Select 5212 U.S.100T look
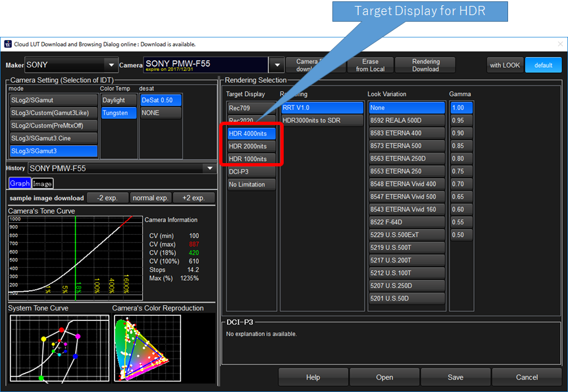568x392 pixels. 407,272
